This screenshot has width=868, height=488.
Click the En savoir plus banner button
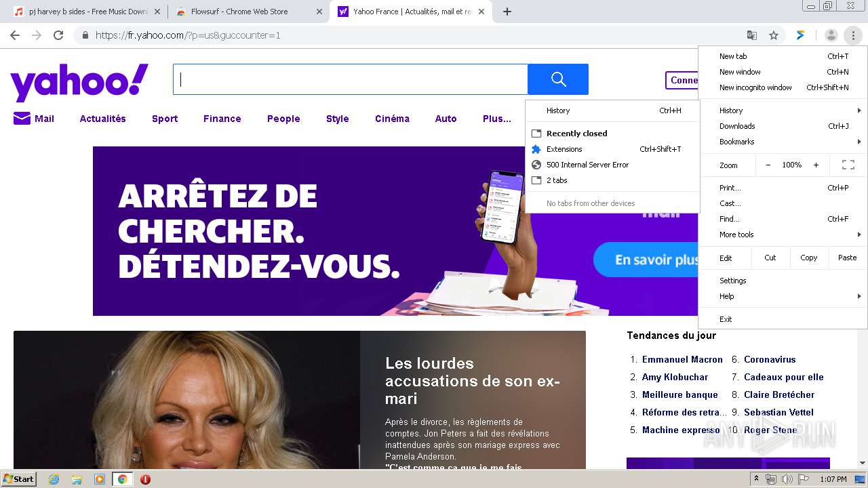tap(646, 260)
